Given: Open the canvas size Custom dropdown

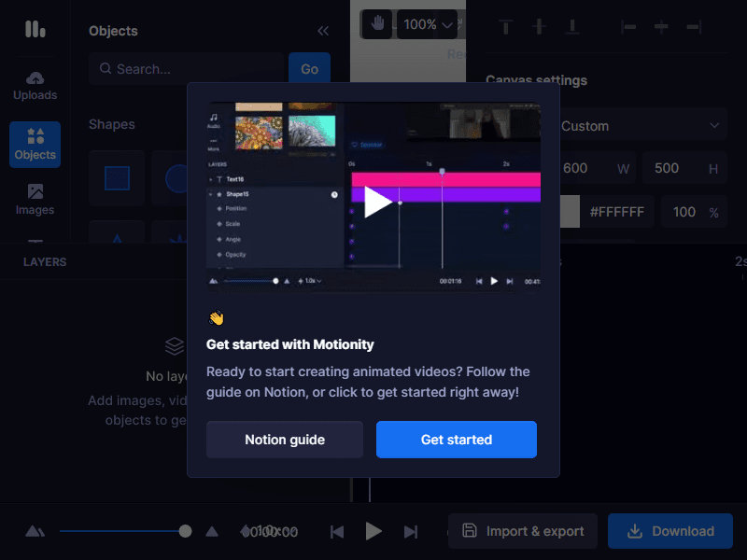Looking at the screenshot, I should (x=642, y=125).
